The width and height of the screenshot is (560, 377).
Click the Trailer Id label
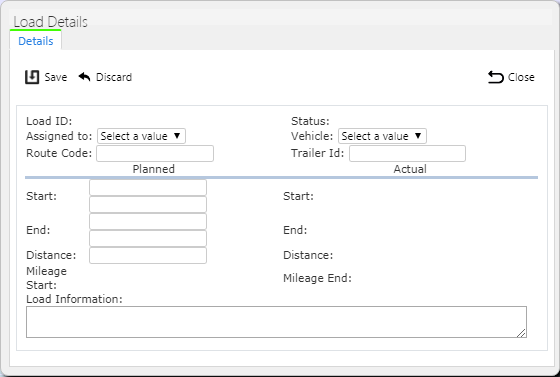318,153
